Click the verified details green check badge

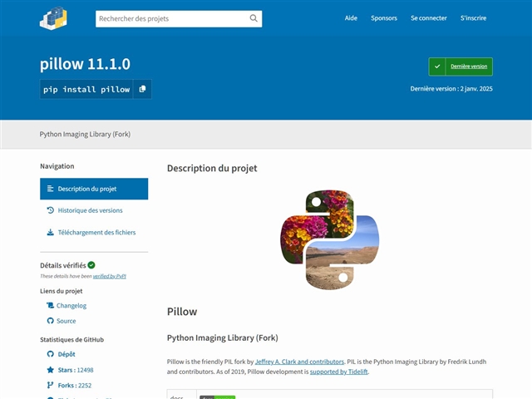(x=91, y=265)
